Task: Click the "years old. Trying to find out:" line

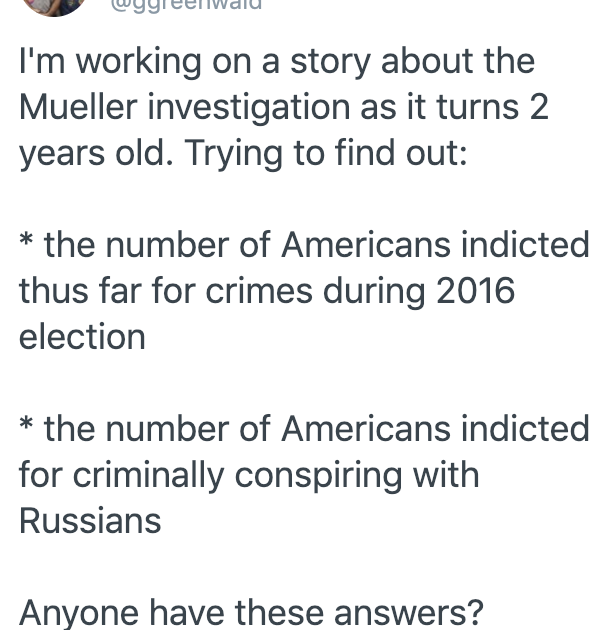Action: click(243, 153)
